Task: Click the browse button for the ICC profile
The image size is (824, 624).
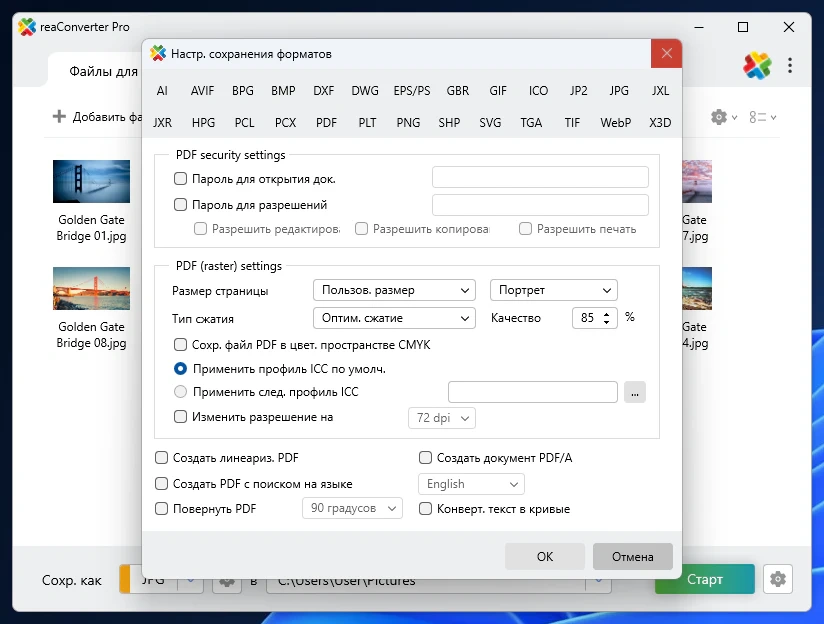Action: pos(635,392)
